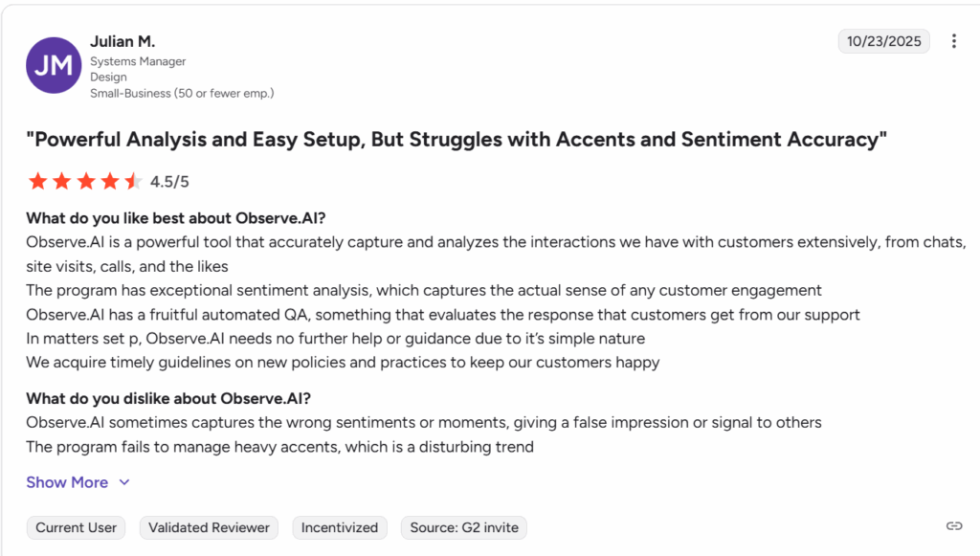Expand the review with Show More
This screenshot has height=556, width=980.
pos(67,482)
